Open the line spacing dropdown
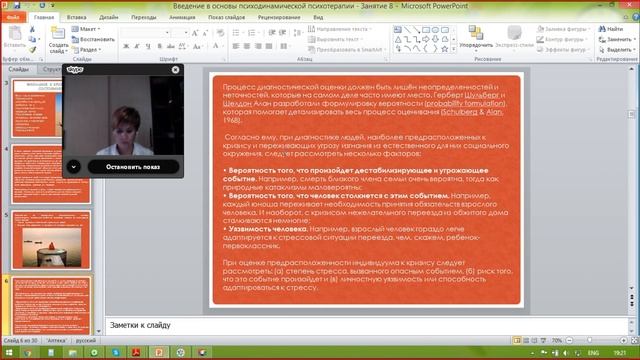This screenshot has height=360, width=640. 298,33
